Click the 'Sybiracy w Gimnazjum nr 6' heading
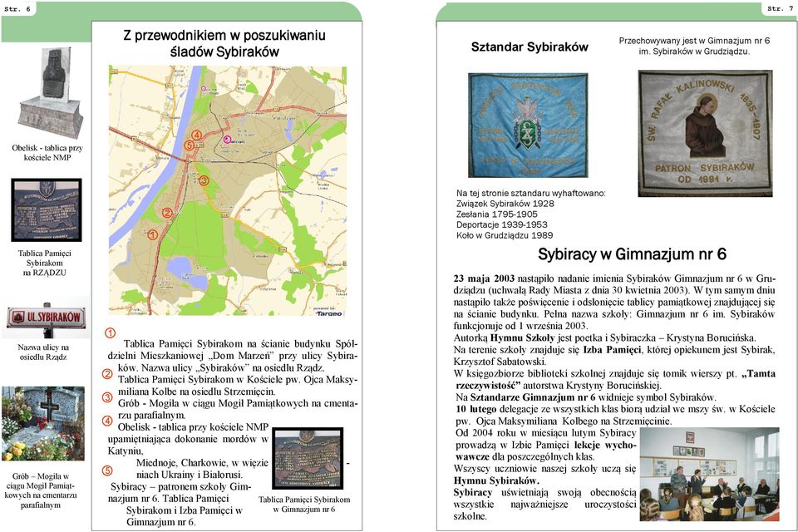 point(632,254)
